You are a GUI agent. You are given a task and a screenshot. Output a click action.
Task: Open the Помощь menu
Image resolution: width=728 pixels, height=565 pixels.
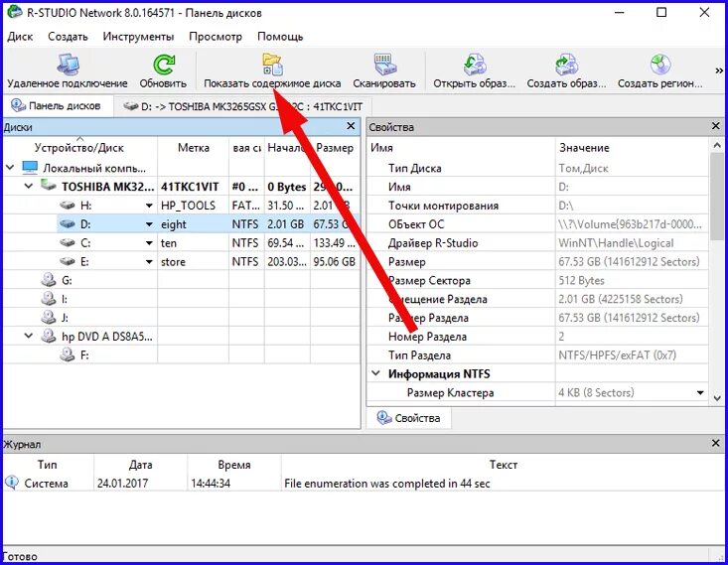coord(280,36)
